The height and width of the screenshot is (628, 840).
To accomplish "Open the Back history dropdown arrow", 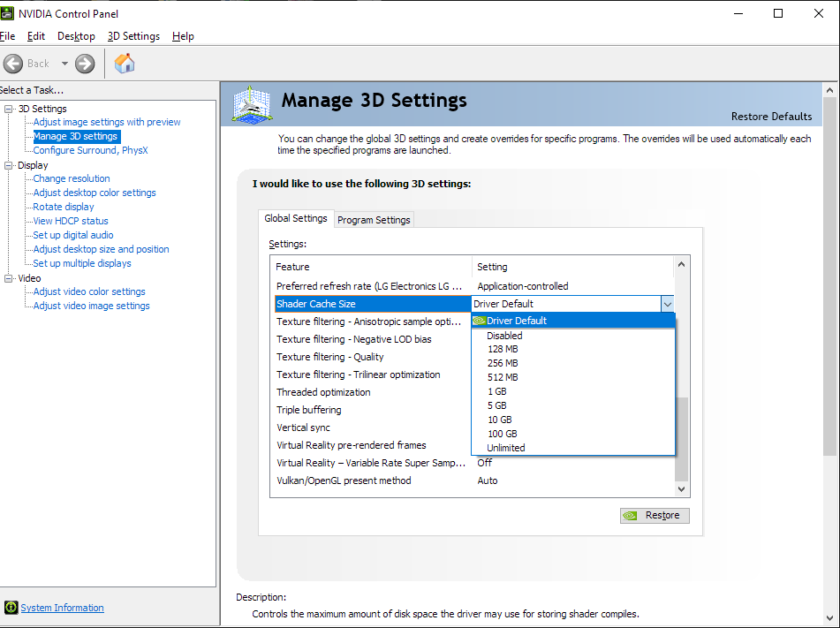I will coord(64,64).
